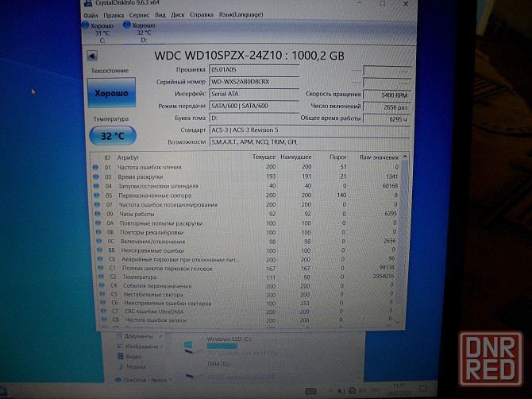532x399 pixels.
Task: Open the Язык(Language) menu
Action: coord(241,14)
